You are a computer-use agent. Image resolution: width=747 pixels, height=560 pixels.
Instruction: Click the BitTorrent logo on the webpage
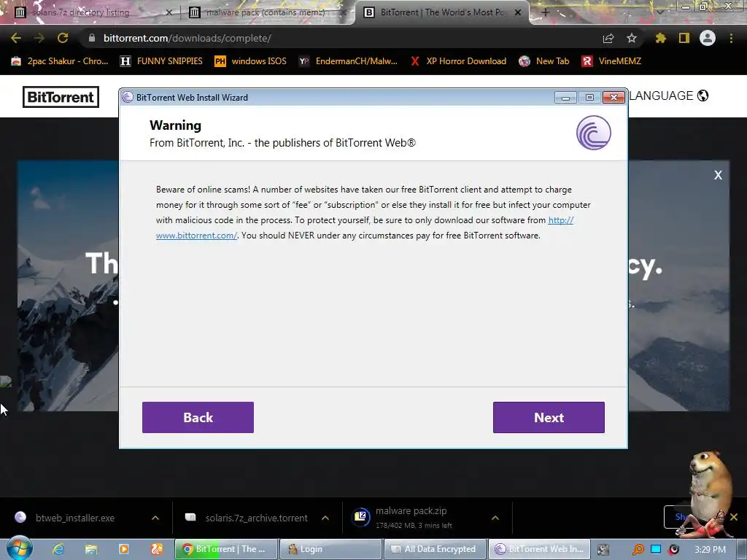coord(61,97)
